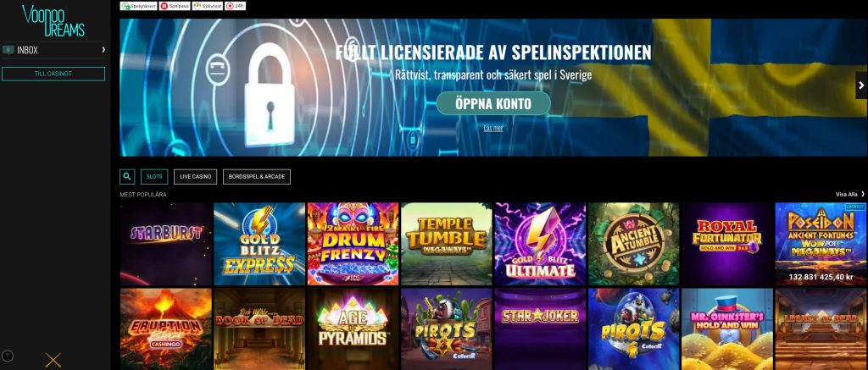Open the game search magnifier icon
Screen dimensions: 868x370
(127, 176)
